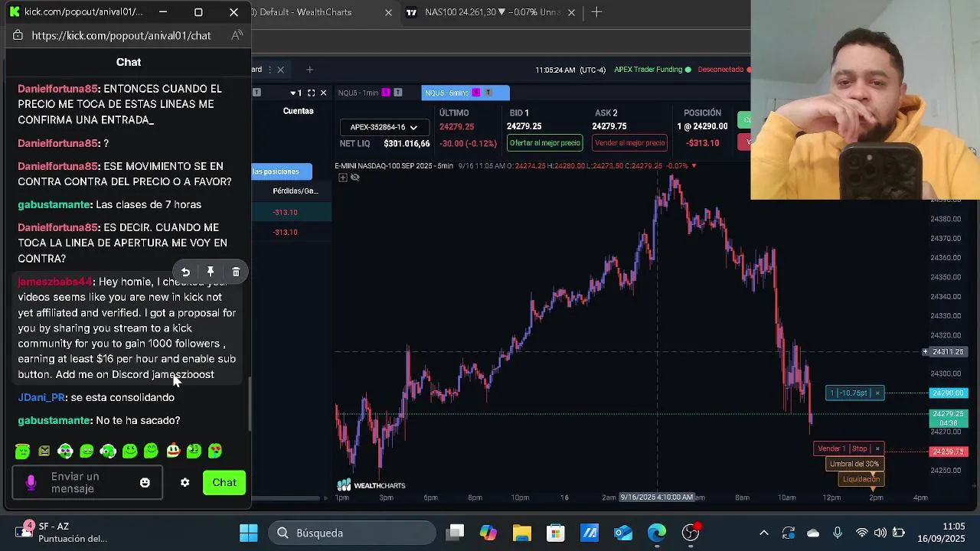
Task: Click the reader mode icon in the Kick address bar
Action: point(237,35)
